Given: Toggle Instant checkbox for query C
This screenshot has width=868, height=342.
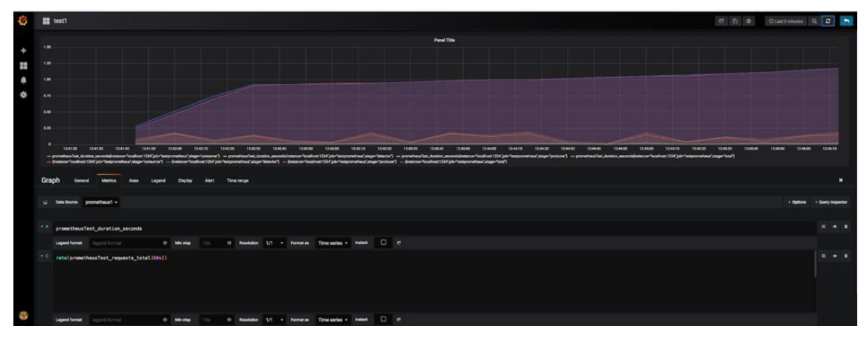Looking at the screenshot, I should (x=383, y=319).
